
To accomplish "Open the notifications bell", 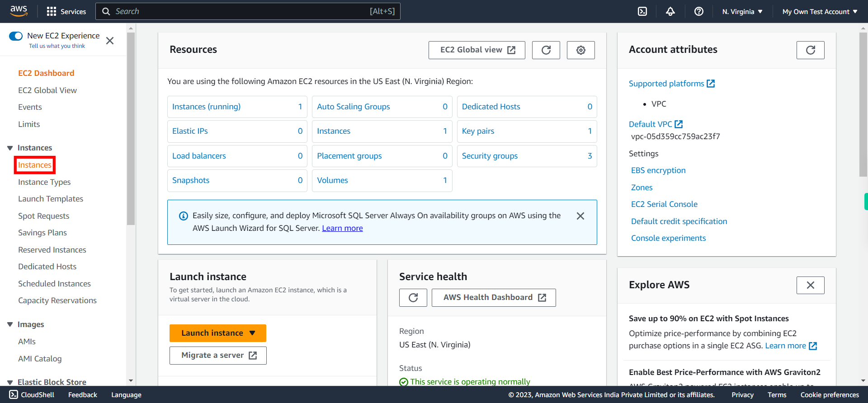I will pos(670,11).
